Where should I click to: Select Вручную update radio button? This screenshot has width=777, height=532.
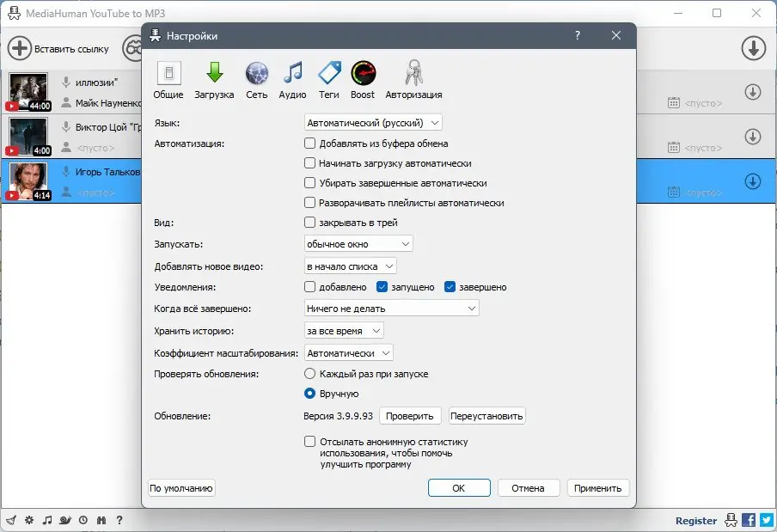pyautogui.click(x=309, y=394)
